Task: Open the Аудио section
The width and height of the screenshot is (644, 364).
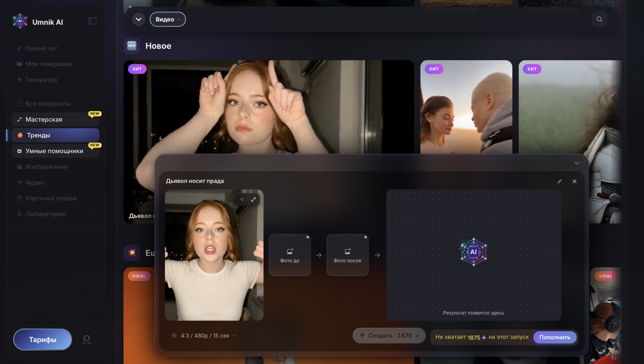Action: point(55,182)
